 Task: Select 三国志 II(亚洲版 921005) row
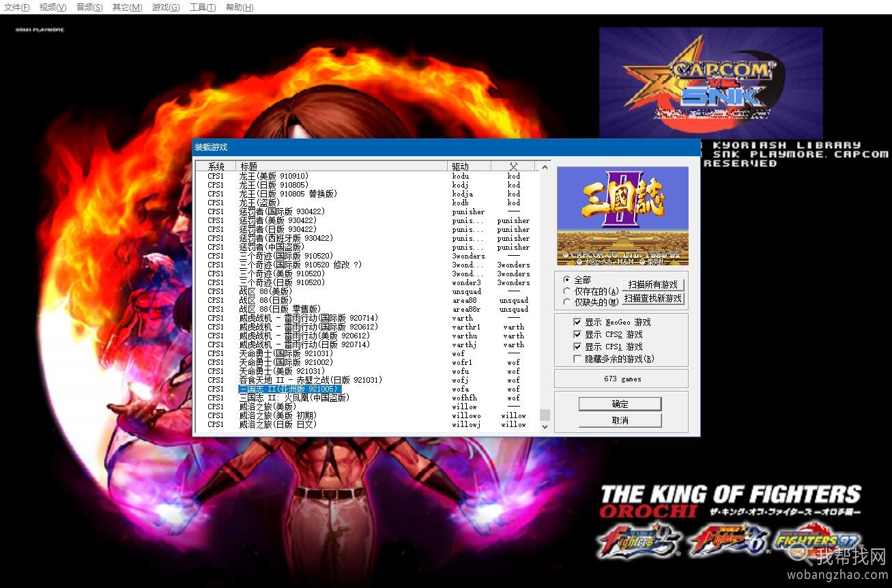pyautogui.click(x=367, y=389)
